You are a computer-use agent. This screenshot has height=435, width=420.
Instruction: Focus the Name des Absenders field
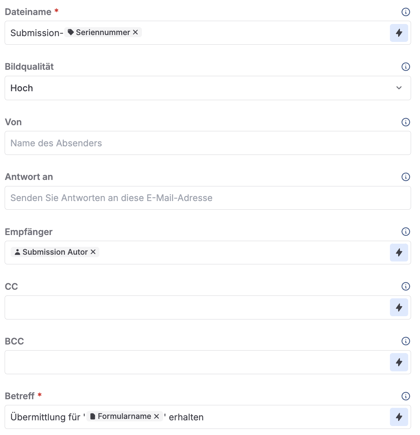tap(207, 143)
